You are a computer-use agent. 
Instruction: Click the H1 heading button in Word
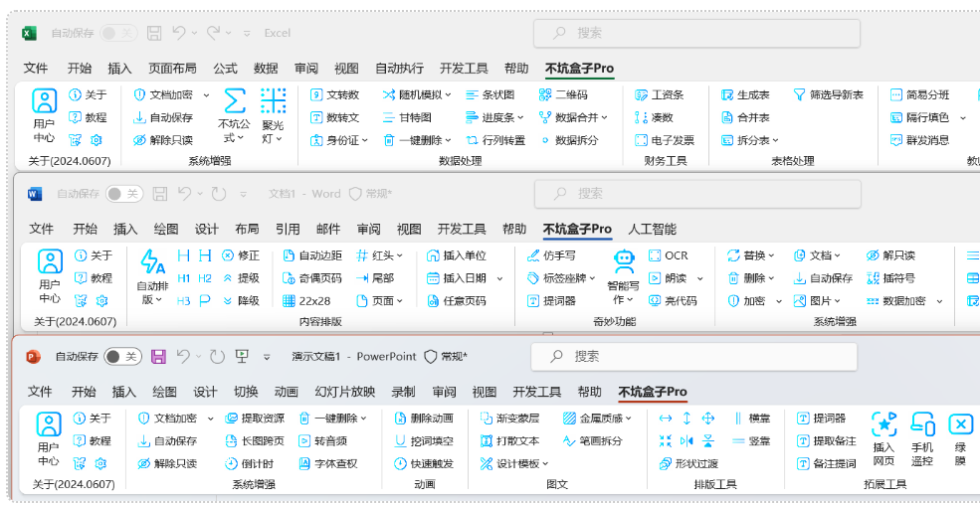point(184,278)
